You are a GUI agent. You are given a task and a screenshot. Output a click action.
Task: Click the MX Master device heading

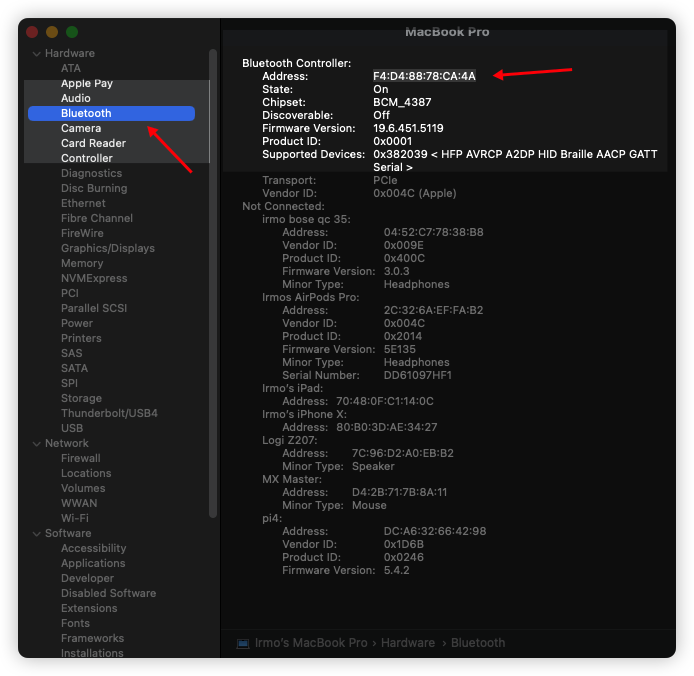click(x=292, y=479)
